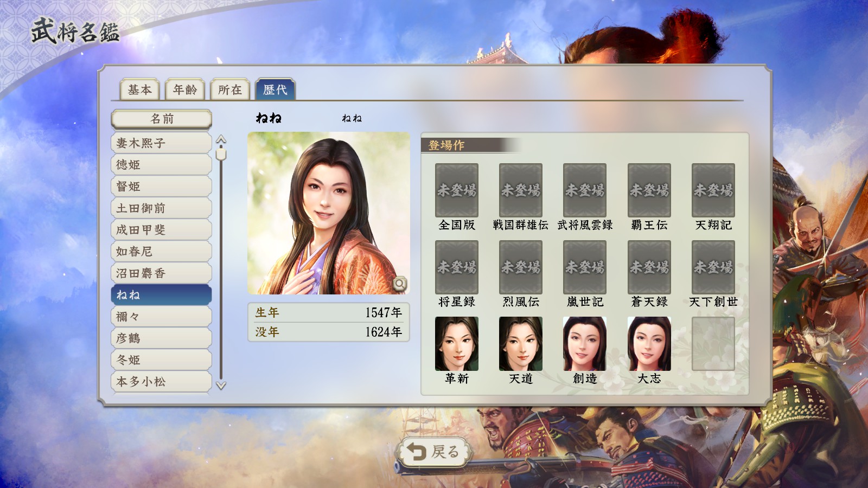868x488 pixels.
Task: View the 革新 portrait thumbnail
Action: (x=457, y=344)
